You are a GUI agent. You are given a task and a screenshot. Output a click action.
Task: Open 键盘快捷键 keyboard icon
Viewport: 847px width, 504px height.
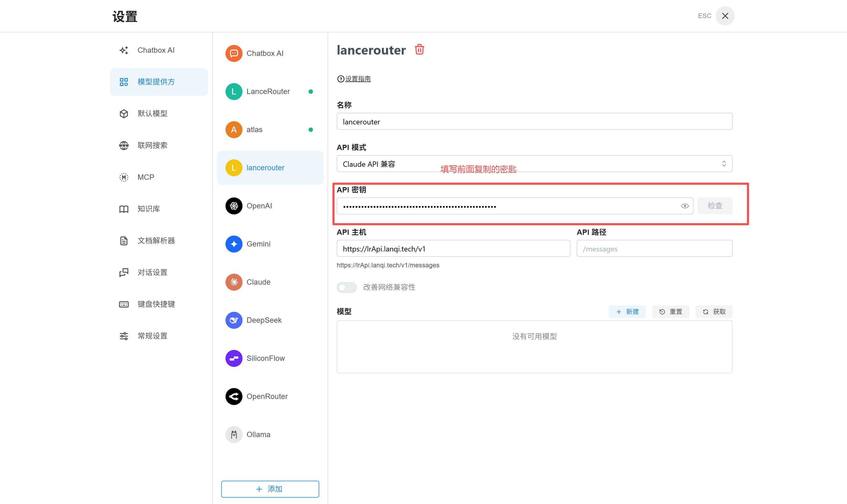(124, 304)
